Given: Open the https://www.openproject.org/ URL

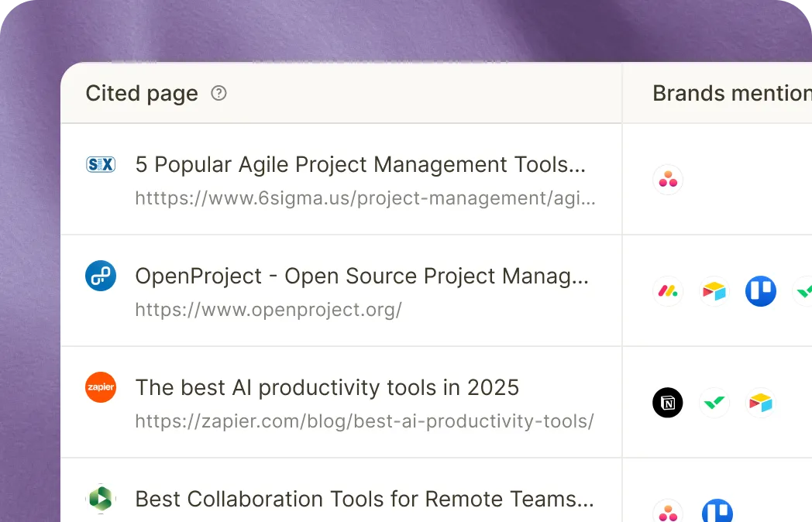Looking at the screenshot, I should coord(268,310).
